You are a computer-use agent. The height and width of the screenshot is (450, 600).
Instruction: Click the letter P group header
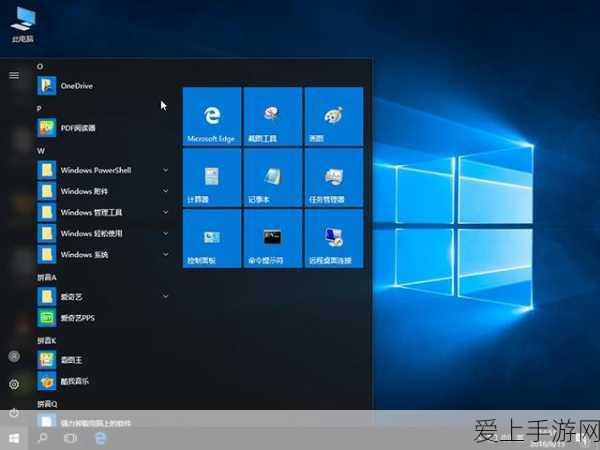click(39, 109)
